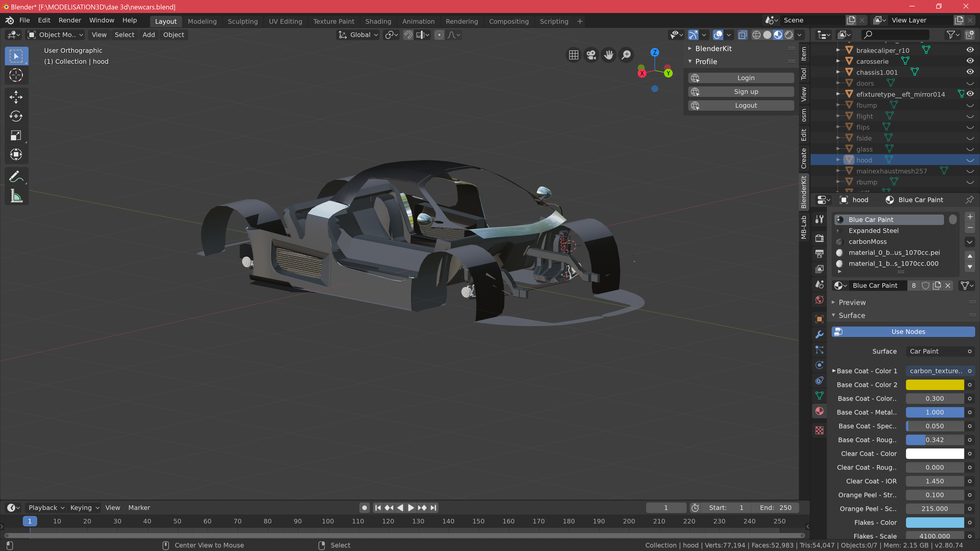The width and height of the screenshot is (980, 551).
Task: Activate the Annotate pencil tool
Action: [16, 177]
